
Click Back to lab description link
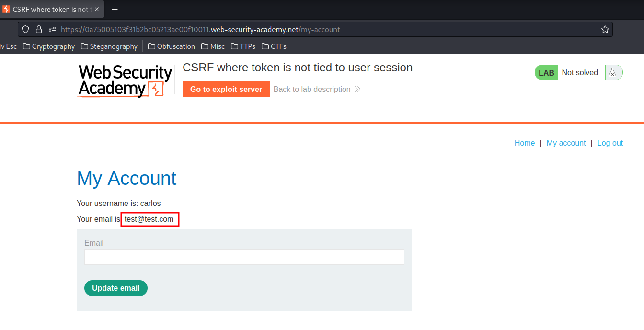[312, 89]
